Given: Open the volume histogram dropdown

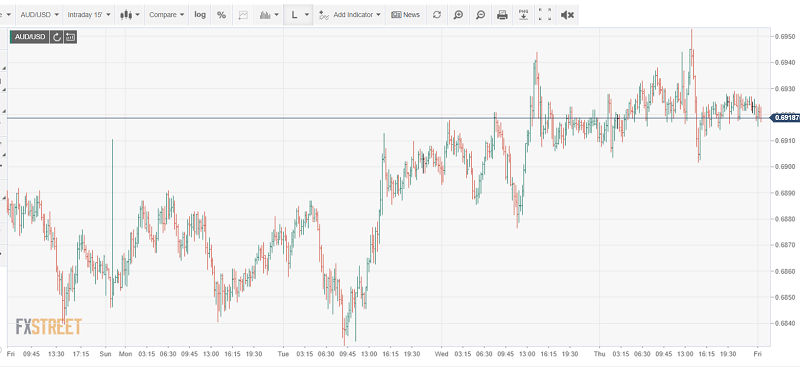Looking at the screenshot, I should (269, 15).
